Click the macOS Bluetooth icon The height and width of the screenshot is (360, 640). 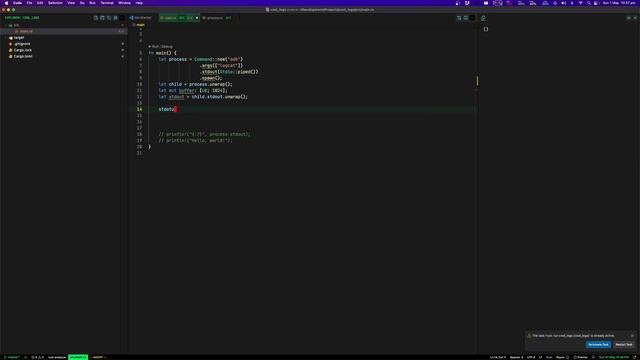[x=572, y=3]
